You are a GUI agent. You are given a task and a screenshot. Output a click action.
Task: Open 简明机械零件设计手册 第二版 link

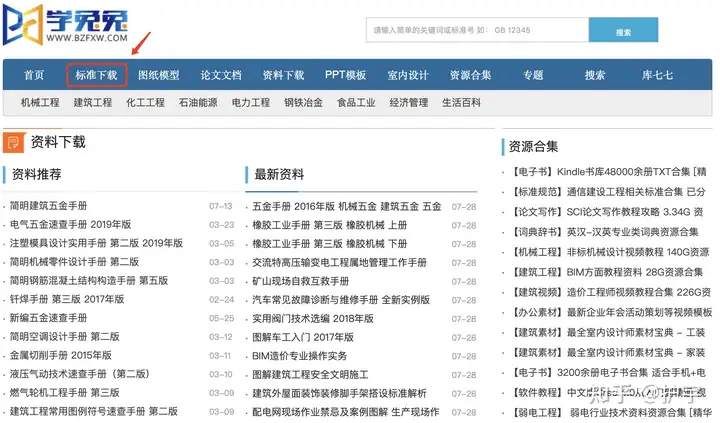click(x=74, y=262)
